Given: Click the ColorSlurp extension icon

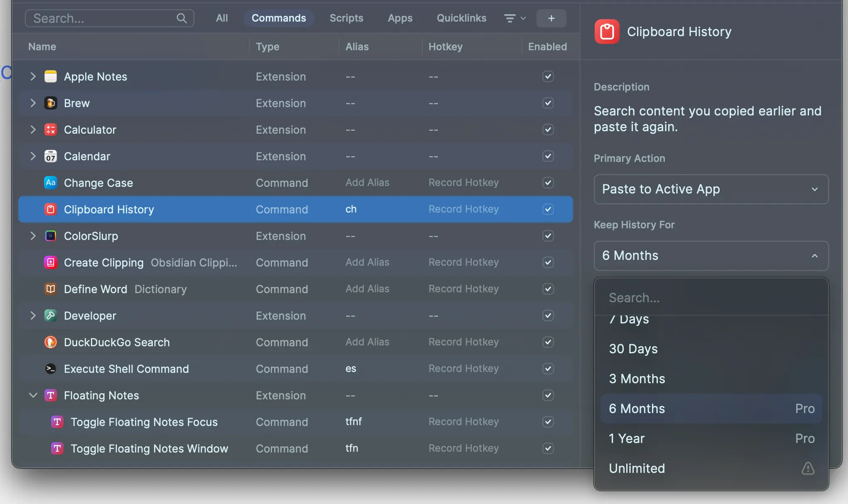Looking at the screenshot, I should point(50,236).
